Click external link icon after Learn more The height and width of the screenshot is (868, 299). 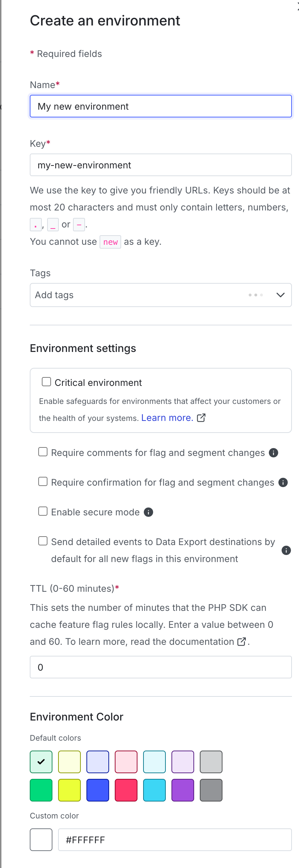[x=201, y=418]
